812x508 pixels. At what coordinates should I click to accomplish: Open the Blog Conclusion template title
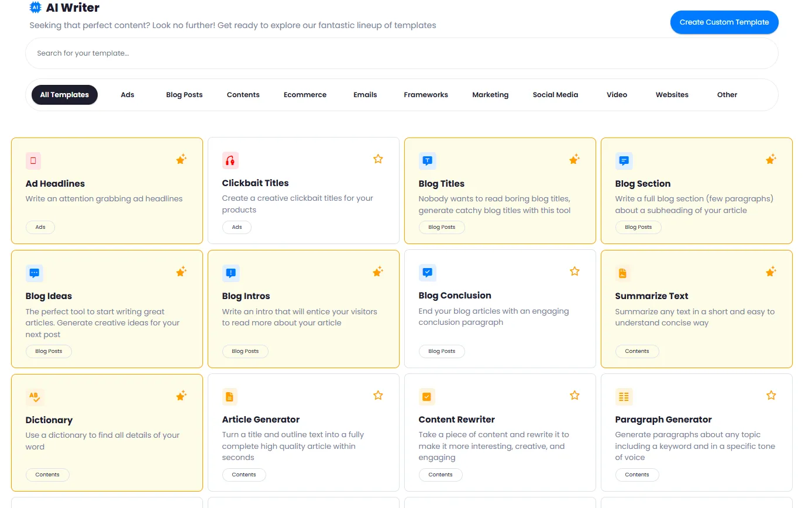(x=455, y=296)
